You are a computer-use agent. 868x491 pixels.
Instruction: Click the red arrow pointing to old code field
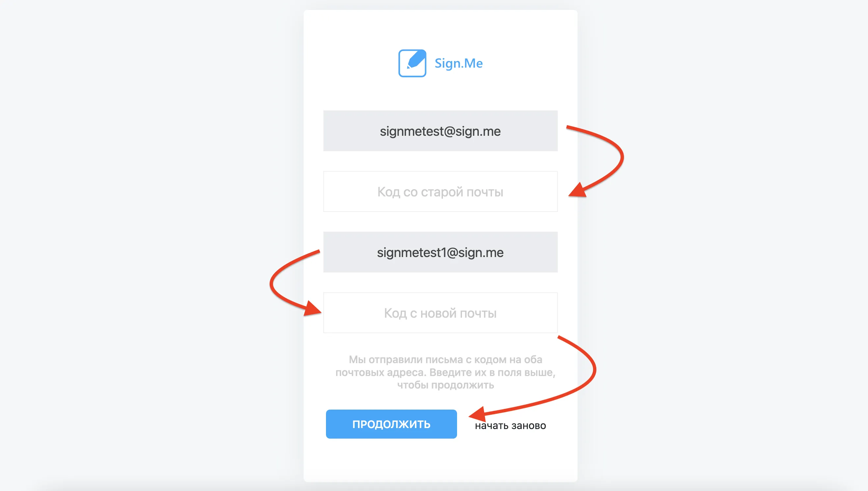596,161
